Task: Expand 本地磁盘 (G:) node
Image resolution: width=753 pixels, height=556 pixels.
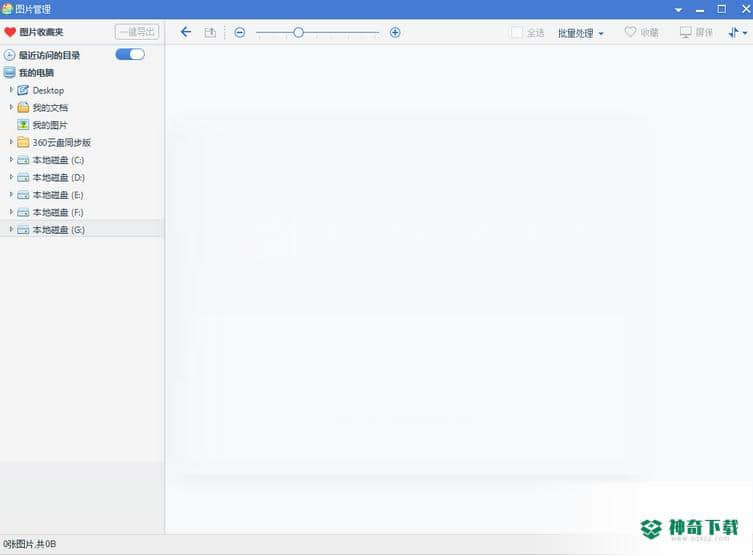Action: click(x=11, y=229)
